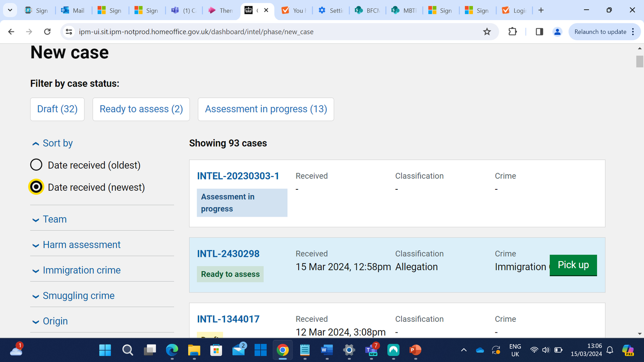Switch to the MBTI browser tab
The image size is (644, 362).
coord(404,10)
